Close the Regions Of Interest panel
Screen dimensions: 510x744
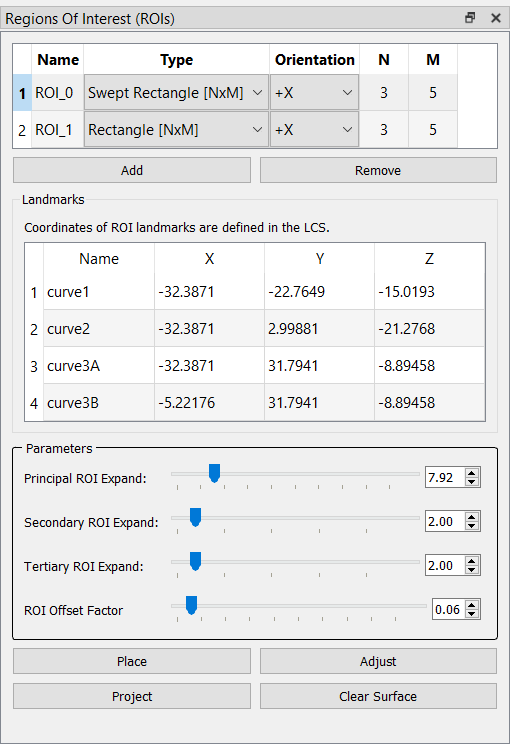[x=496, y=18]
